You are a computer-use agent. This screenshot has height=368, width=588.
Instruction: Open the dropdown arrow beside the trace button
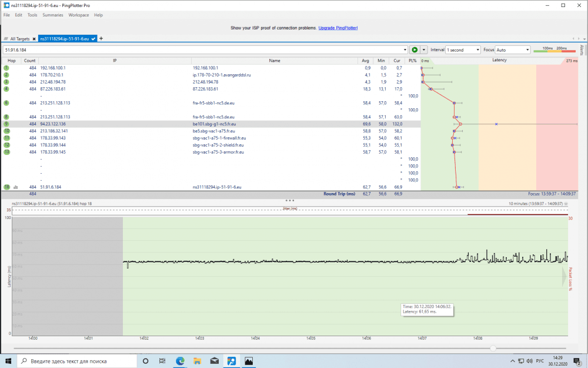click(x=424, y=50)
